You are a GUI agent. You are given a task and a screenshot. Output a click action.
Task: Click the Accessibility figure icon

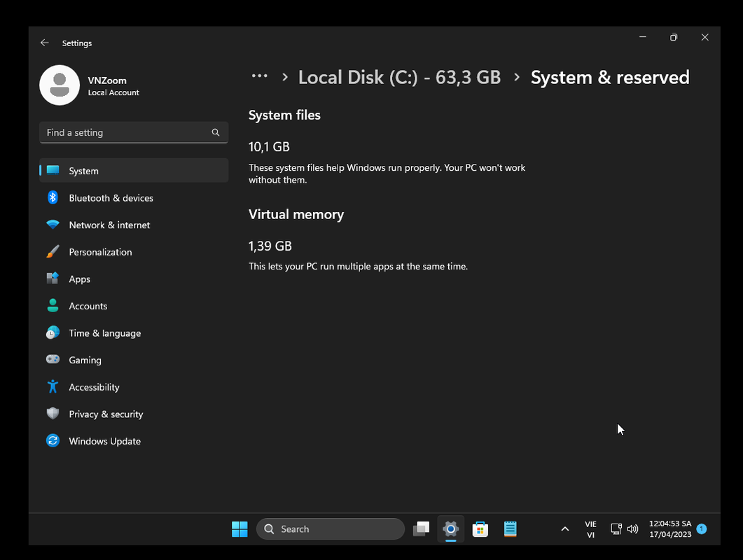[53, 386]
